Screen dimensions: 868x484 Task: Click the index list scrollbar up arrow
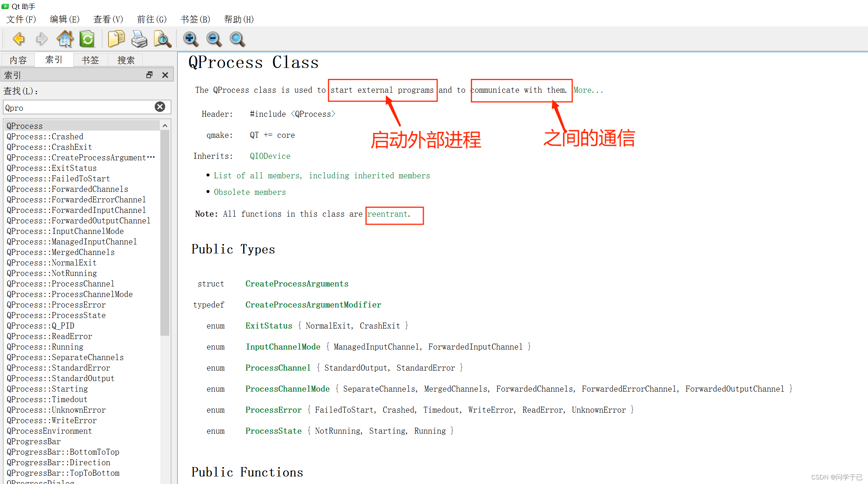[x=165, y=126]
